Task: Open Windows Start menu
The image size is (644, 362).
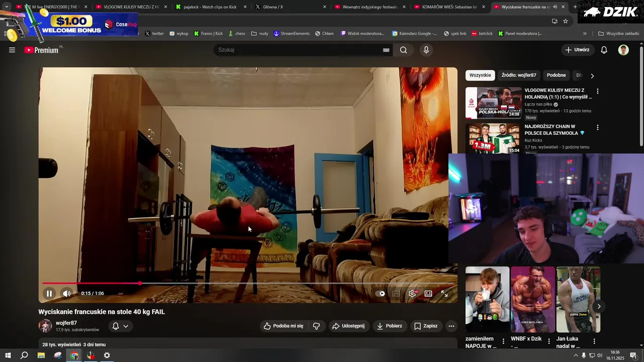Action: point(8,355)
